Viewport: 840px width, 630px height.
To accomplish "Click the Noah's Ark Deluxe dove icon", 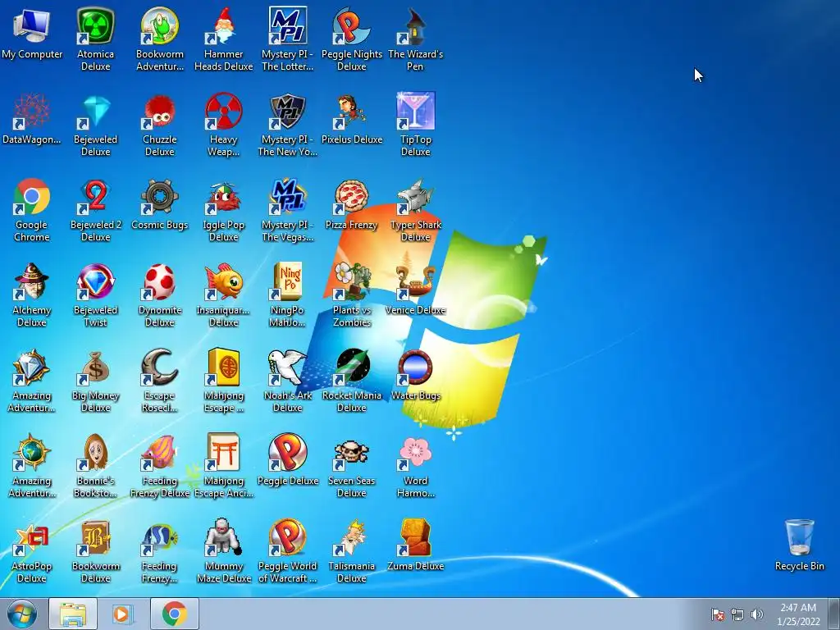I will point(288,367).
